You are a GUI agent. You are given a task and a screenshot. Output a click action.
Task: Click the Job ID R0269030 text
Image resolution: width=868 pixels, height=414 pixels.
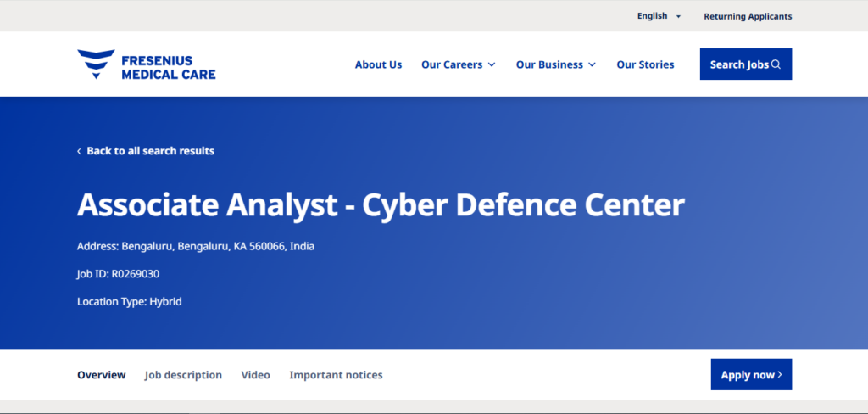pos(119,274)
